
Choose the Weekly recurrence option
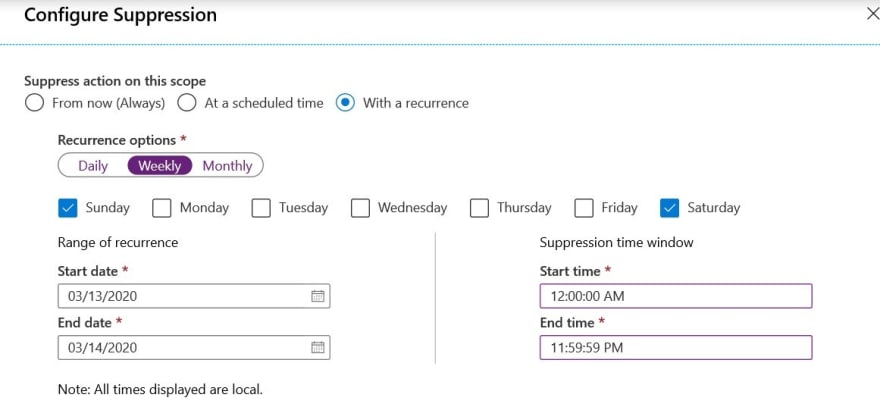[160, 166]
